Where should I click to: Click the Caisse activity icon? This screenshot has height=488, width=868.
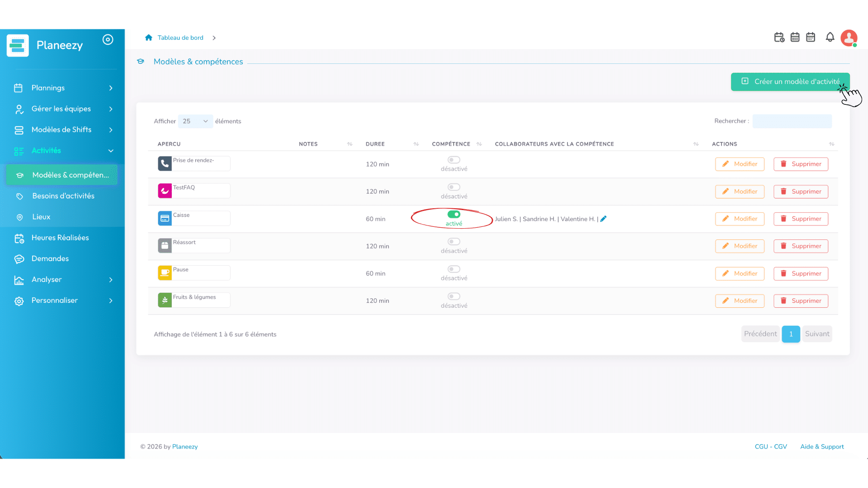[x=165, y=218]
